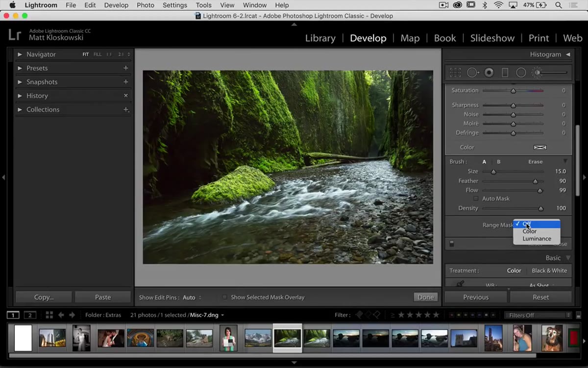Image resolution: width=588 pixels, height=368 pixels.
Task: Select the Red Eye Correction tool
Action: [x=489, y=73]
